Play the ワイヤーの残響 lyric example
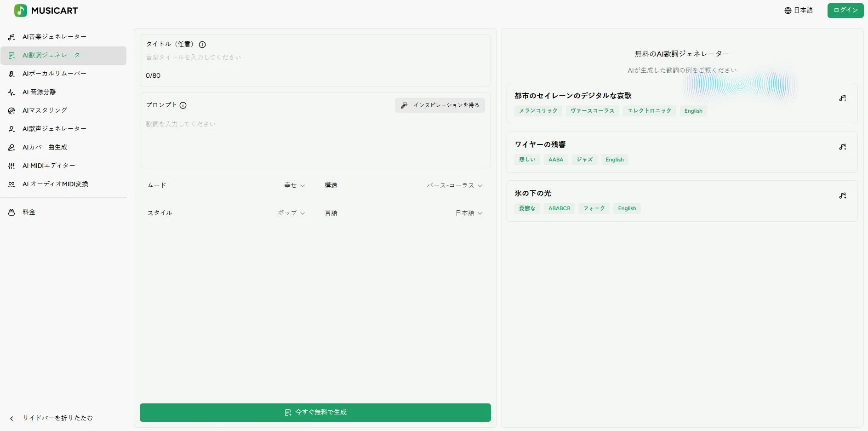This screenshot has height=431, width=868. (843, 146)
